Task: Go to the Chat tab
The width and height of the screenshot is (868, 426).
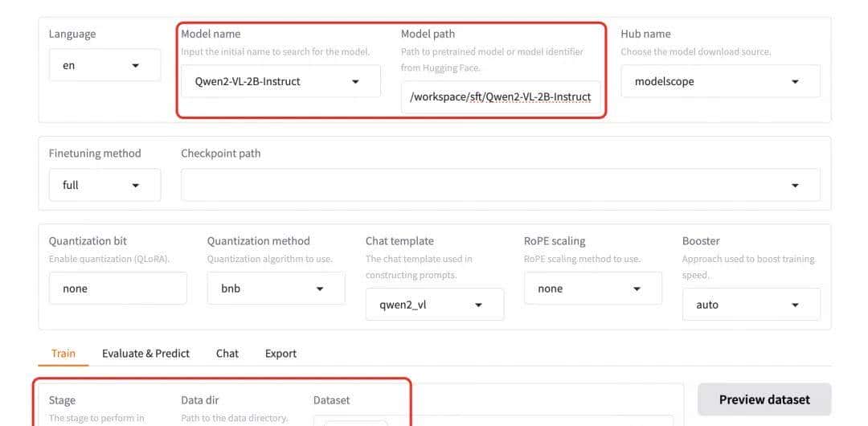Action: click(x=227, y=353)
